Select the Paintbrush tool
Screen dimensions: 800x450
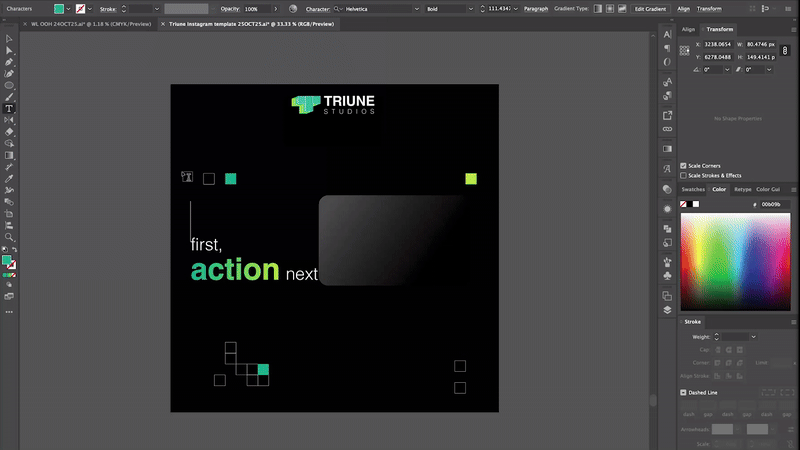pyautogui.click(x=9, y=97)
